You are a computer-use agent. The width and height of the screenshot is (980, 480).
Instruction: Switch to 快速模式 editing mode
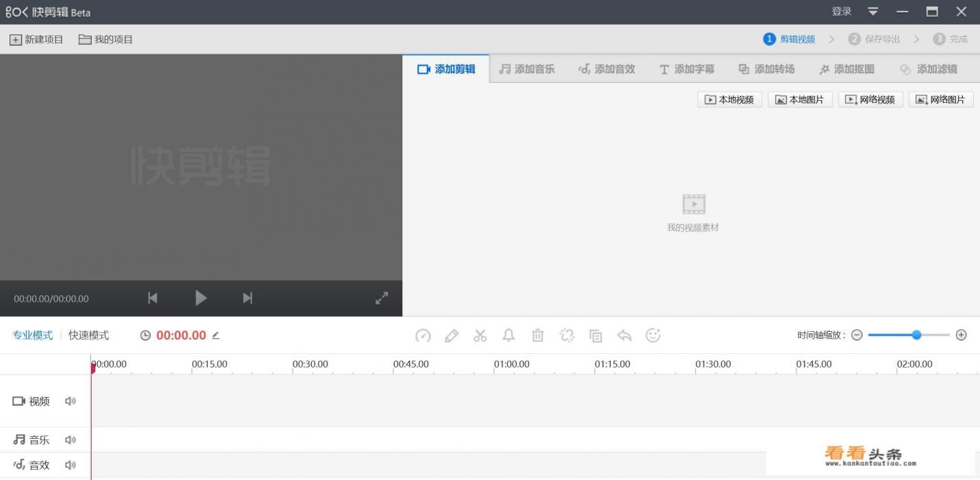click(88, 335)
